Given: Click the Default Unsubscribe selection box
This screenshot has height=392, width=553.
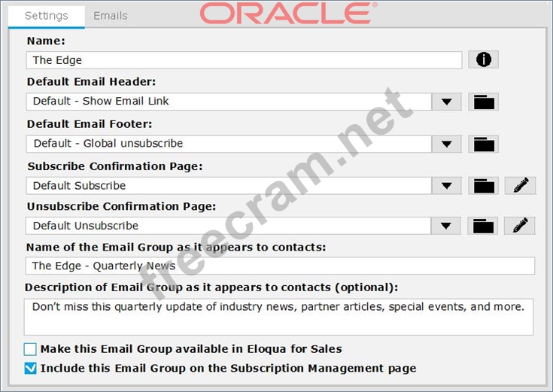Looking at the screenshot, I should [x=229, y=225].
